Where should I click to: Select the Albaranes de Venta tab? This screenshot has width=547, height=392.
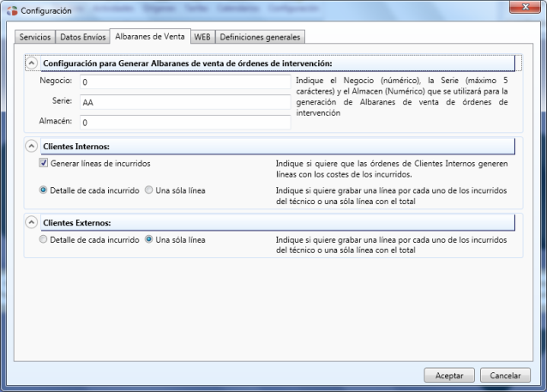[x=151, y=37]
